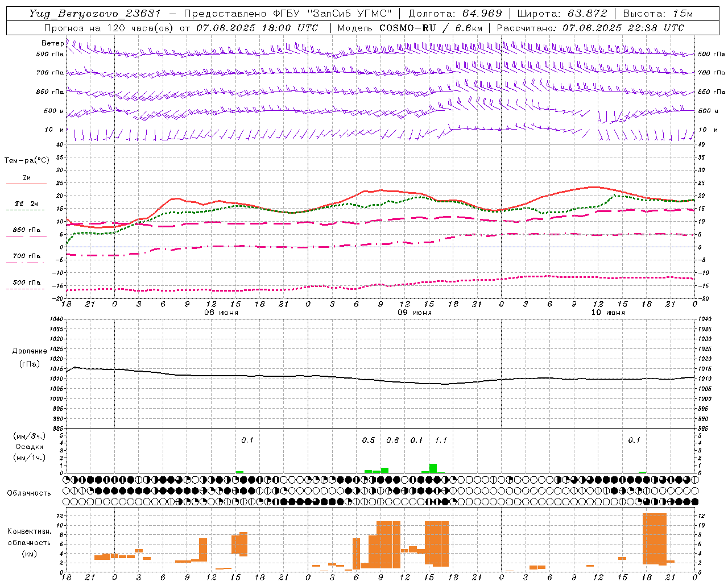The width and height of the screenshot is (728, 582).
Task: Click the 08 июня date label
Action: coord(221,313)
